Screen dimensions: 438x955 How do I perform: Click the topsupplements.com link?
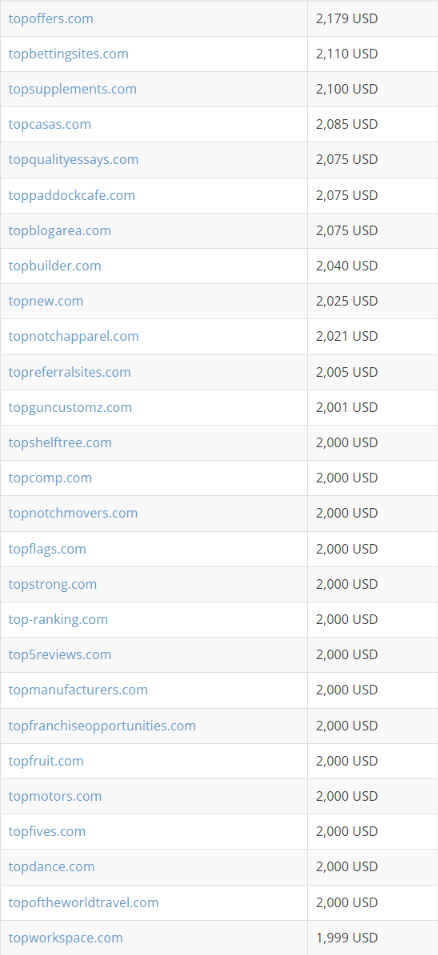tap(72, 89)
